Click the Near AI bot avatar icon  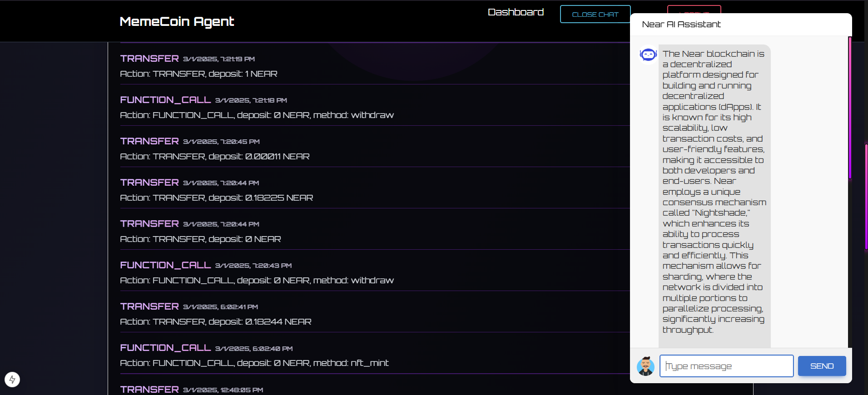(648, 55)
